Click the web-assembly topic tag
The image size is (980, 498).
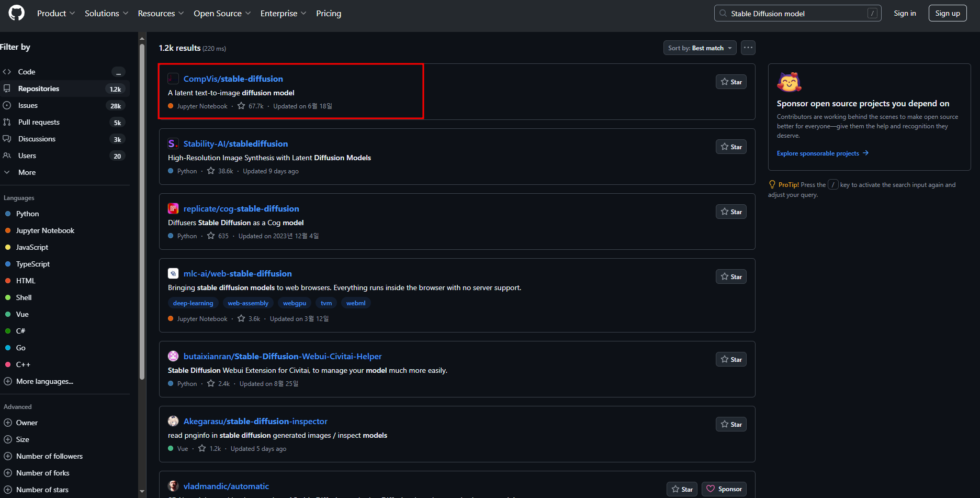(248, 303)
